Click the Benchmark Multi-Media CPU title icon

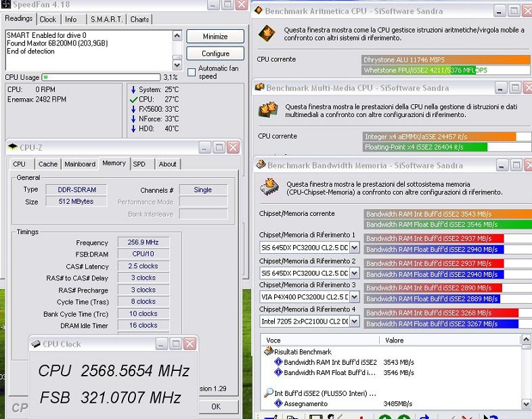[x=259, y=87]
